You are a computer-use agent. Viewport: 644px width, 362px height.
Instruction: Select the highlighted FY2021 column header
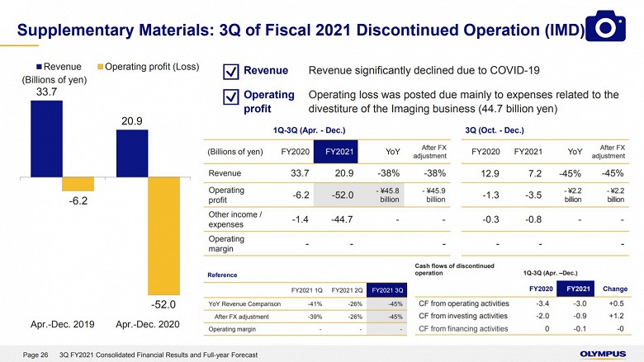click(x=335, y=152)
